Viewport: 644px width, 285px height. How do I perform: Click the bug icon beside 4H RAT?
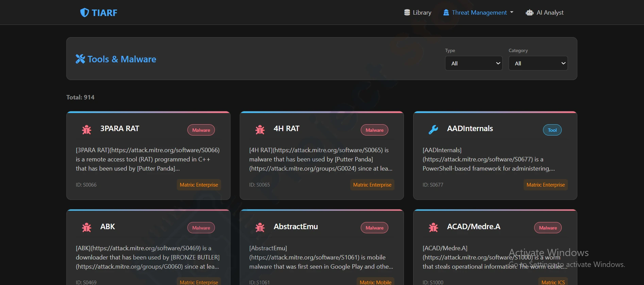pyautogui.click(x=260, y=130)
